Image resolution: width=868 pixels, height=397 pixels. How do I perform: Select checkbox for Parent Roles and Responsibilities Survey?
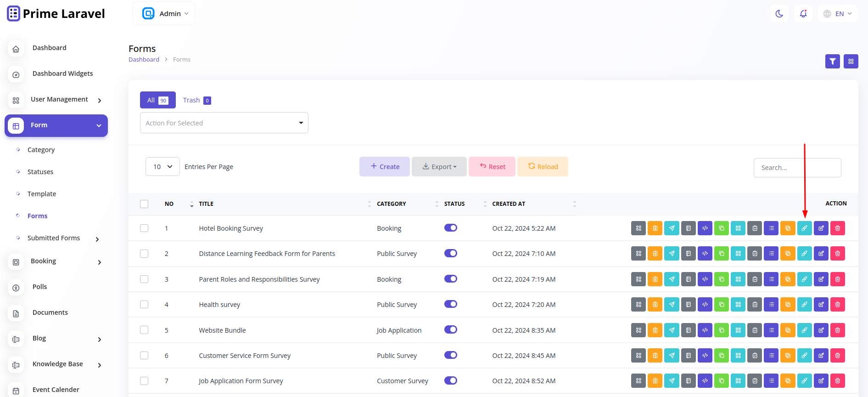tap(144, 279)
